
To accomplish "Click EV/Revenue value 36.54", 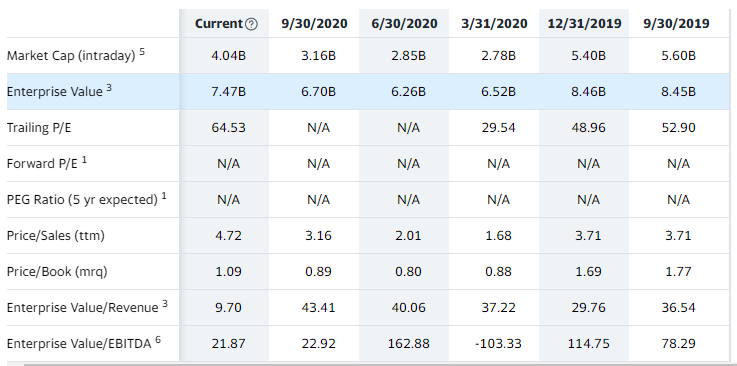I will point(678,307).
